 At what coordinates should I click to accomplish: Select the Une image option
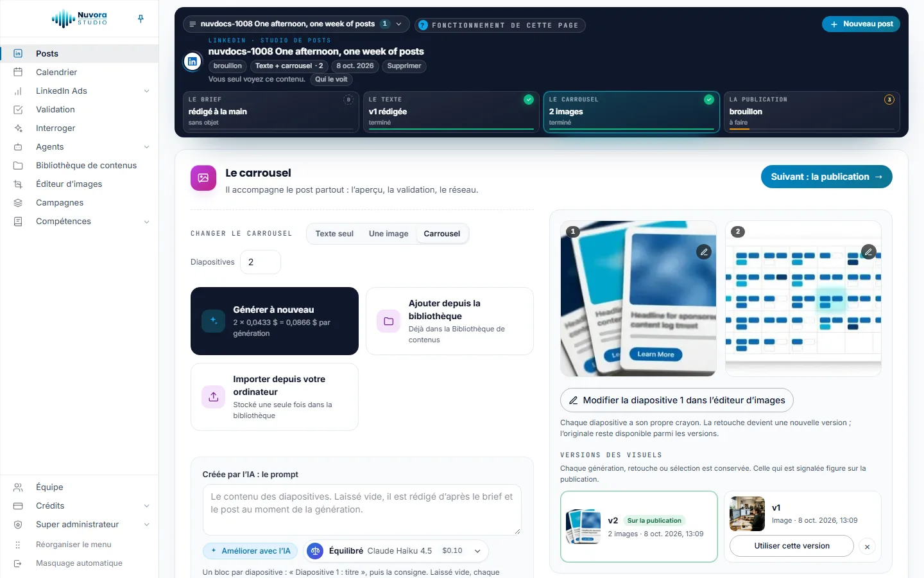[388, 234]
